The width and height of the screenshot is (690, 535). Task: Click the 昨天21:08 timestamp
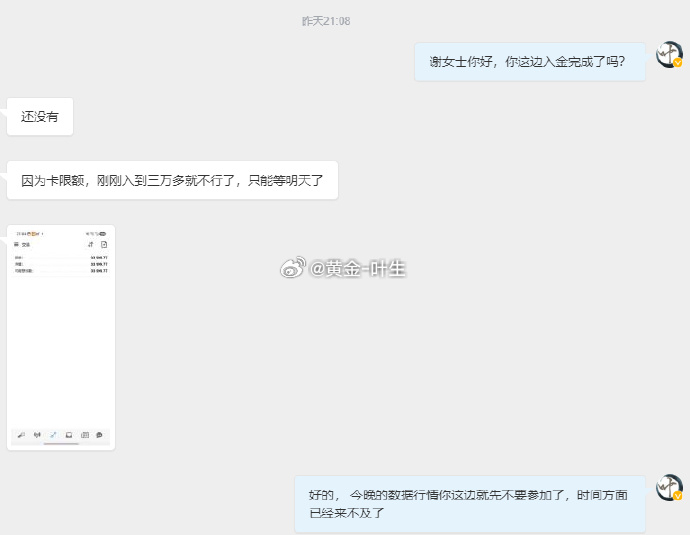[326, 21]
